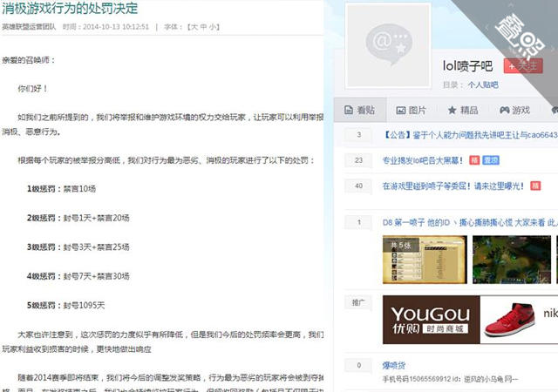
Task: Open the 个人贴吧 directory link
Action: [x=483, y=85]
